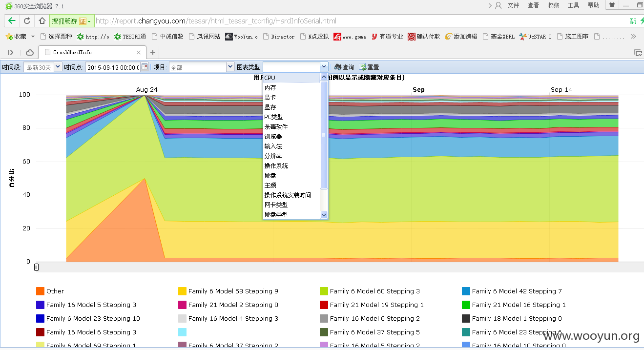Screen dimensions: 644x350
Task: Open the 确认付款 bookmark
Action: click(x=424, y=36)
